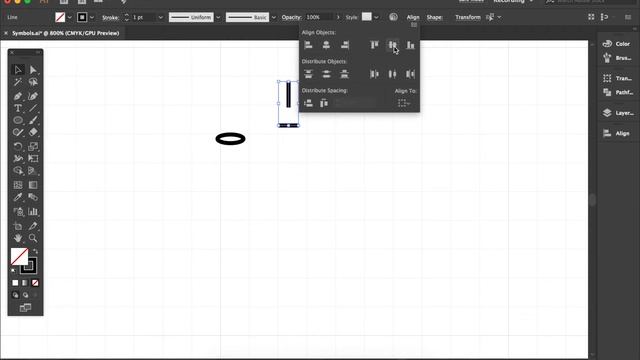The height and width of the screenshot is (360, 640).
Task: Choose the Rotate tool
Action: pyautogui.click(x=18, y=146)
